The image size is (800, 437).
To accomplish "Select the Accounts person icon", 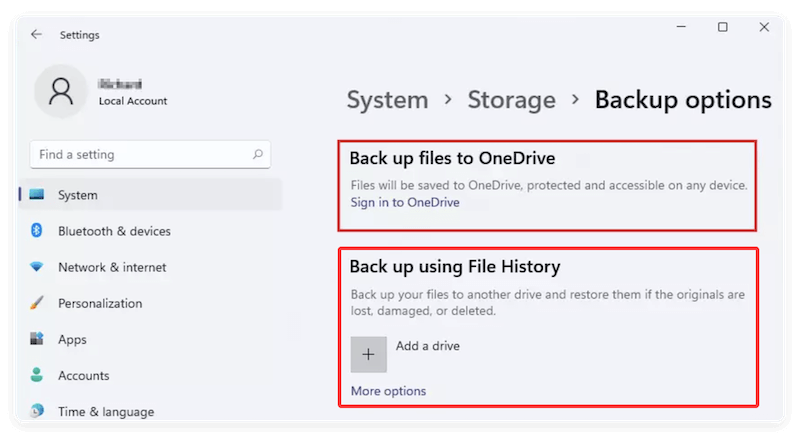I will tap(37, 375).
